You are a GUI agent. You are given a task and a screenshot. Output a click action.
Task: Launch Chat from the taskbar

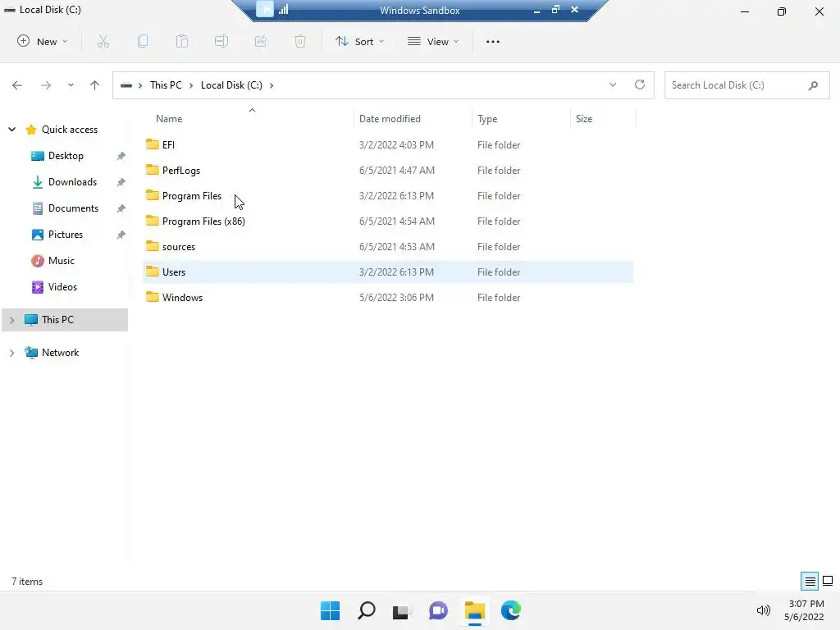coord(438,610)
